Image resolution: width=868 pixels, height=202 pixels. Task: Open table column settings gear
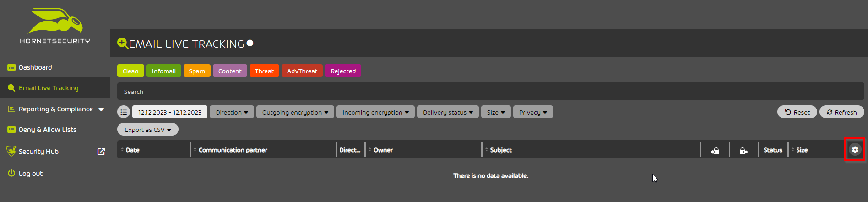(855, 150)
